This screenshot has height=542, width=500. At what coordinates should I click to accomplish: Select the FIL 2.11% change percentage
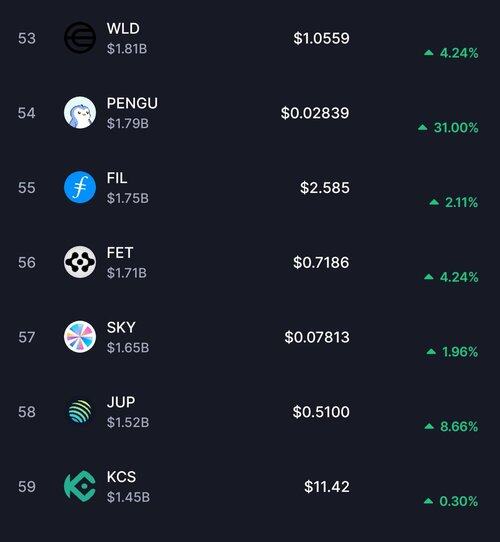tap(461, 202)
